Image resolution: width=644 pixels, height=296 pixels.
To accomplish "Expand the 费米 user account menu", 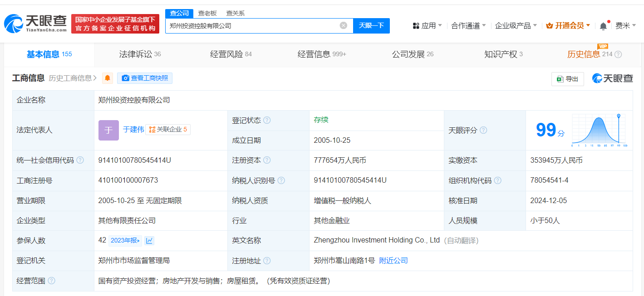I will point(625,26).
